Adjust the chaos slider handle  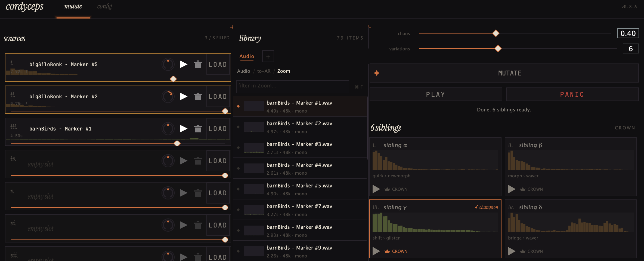point(496,33)
